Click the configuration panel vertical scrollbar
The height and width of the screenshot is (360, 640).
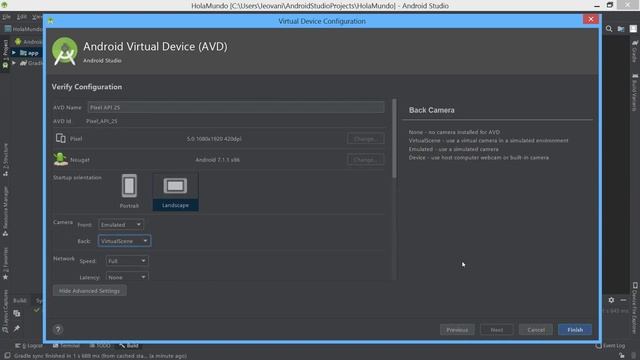coord(394,138)
